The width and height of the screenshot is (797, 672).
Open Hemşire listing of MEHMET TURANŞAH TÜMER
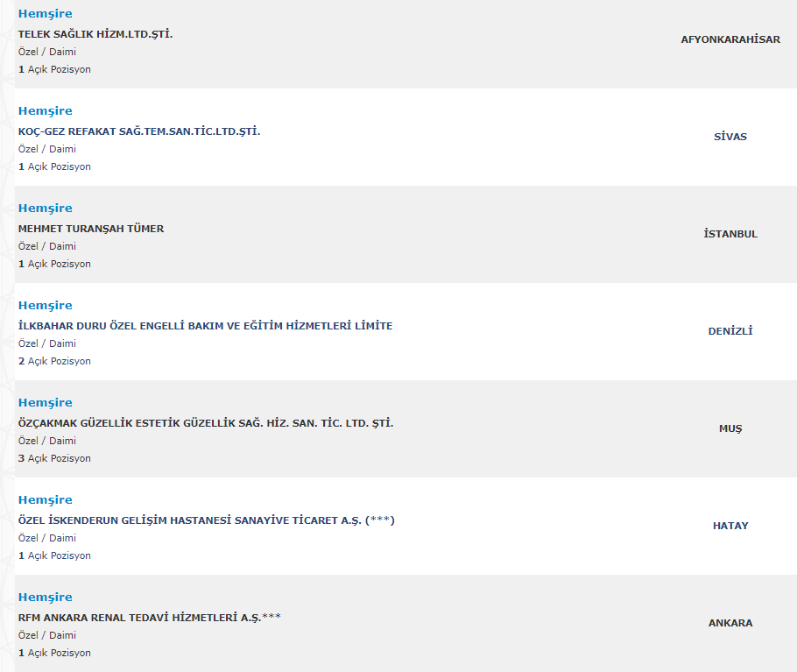point(45,209)
